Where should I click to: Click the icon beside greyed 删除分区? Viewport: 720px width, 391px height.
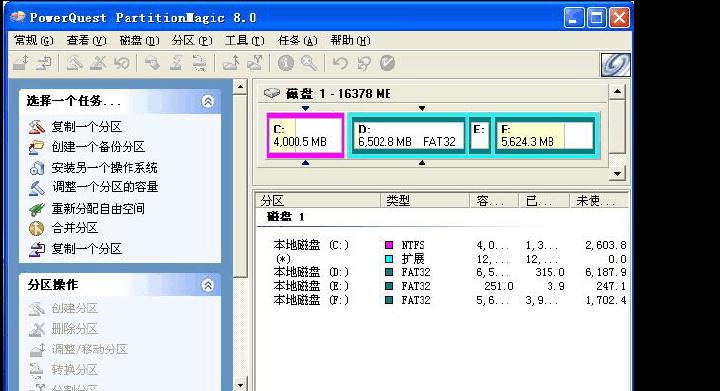36,329
